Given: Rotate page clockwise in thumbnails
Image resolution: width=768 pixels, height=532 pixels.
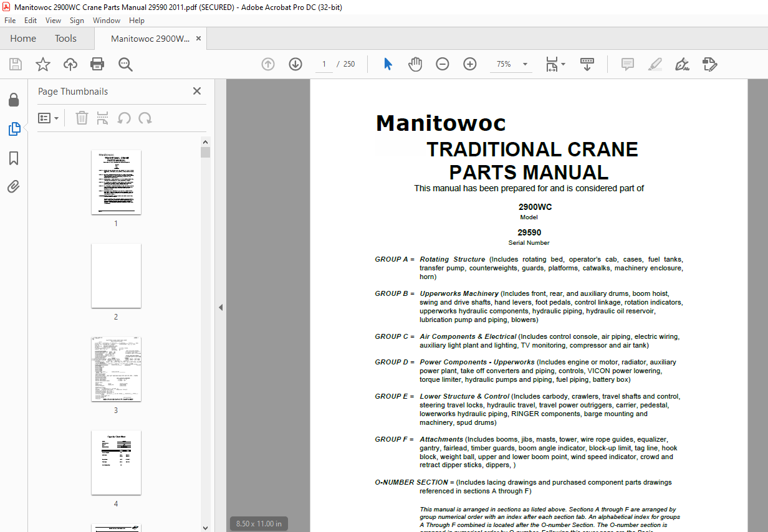Looking at the screenshot, I should pos(145,118).
